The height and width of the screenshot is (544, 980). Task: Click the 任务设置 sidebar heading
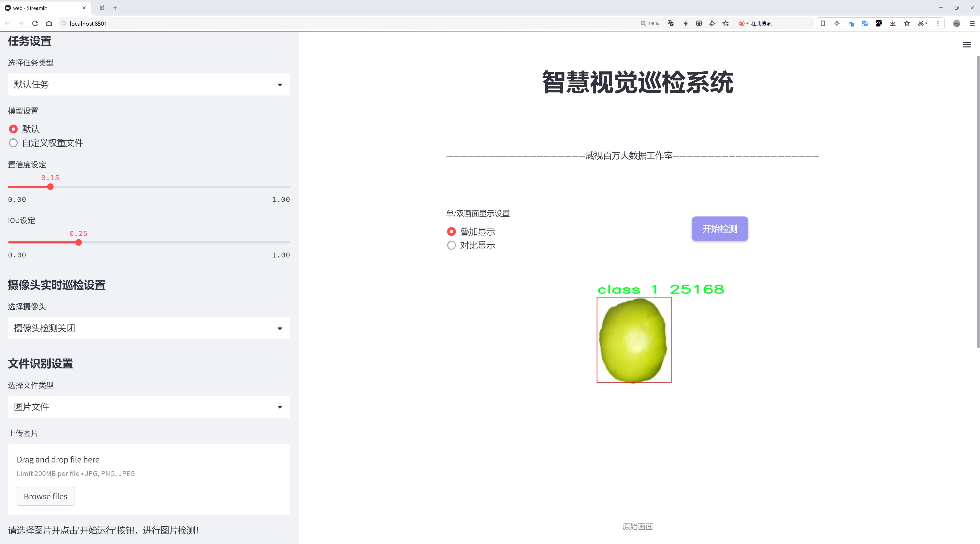click(30, 41)
